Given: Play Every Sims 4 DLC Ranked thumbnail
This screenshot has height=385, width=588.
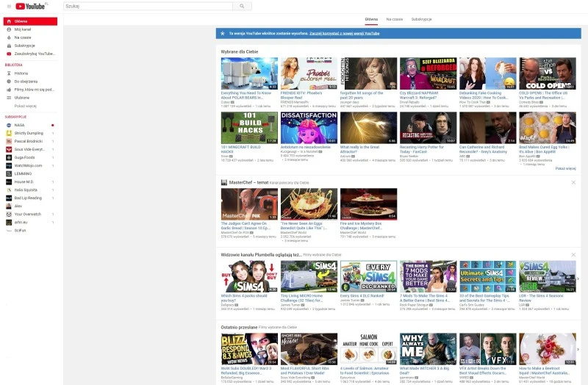Looking at the screenshot, I should [x=369, y=276].
